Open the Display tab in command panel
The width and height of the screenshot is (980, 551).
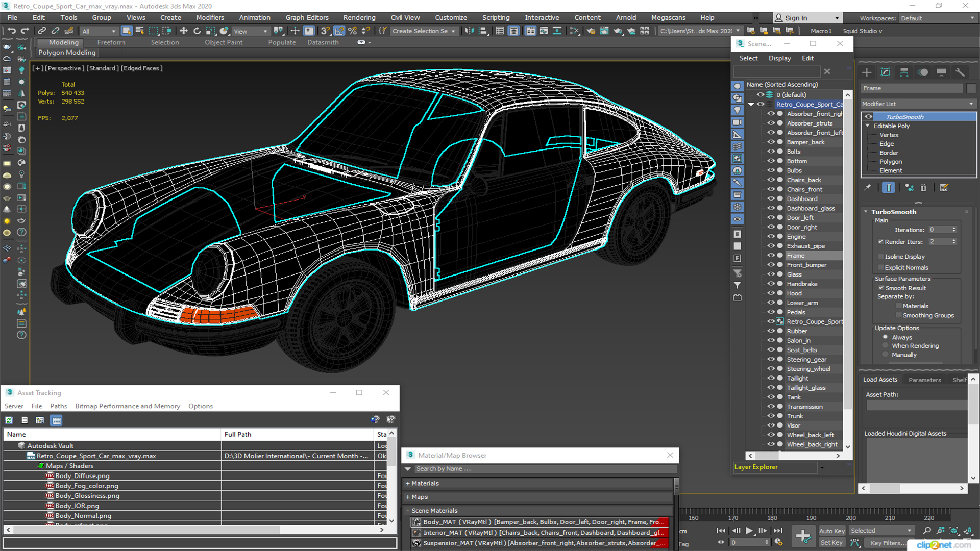pos(941,72)
